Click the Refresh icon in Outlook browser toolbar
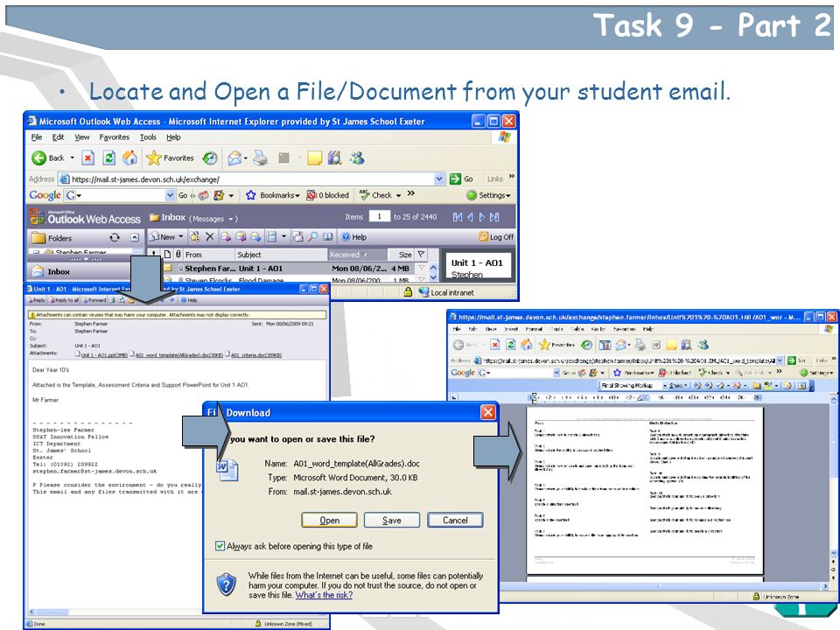This screenshot has width=840, height=630. [108, 158]
